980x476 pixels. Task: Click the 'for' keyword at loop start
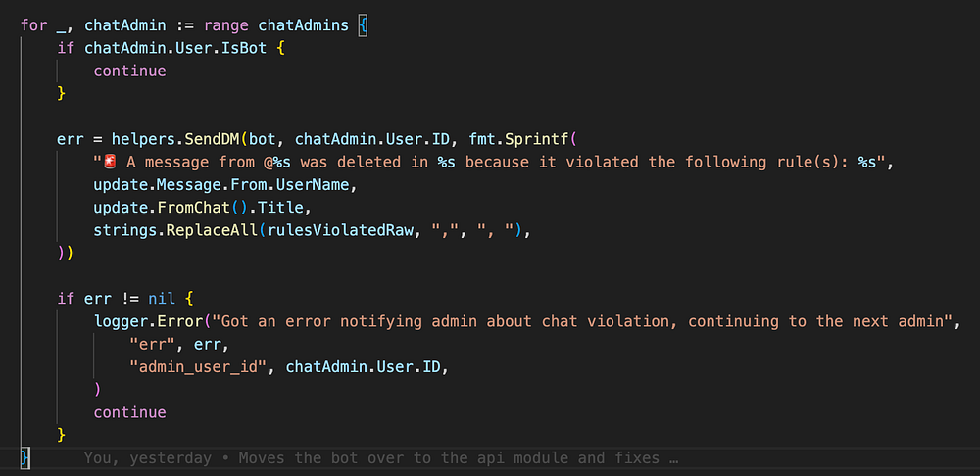click(x=32, y=24)
